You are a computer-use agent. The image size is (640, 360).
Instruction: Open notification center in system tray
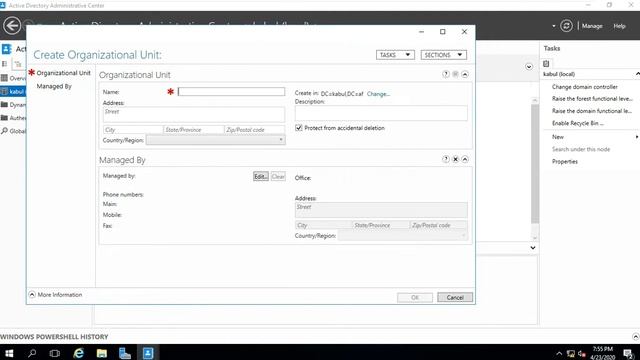(x=628, y=353)
